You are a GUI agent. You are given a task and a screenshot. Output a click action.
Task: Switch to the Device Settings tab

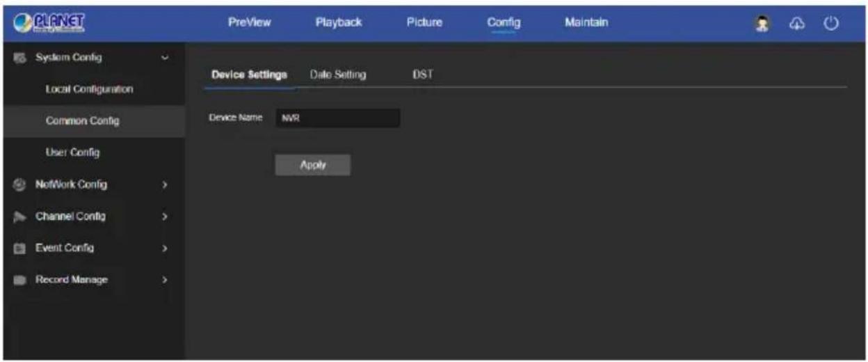(x=249, y=75)
